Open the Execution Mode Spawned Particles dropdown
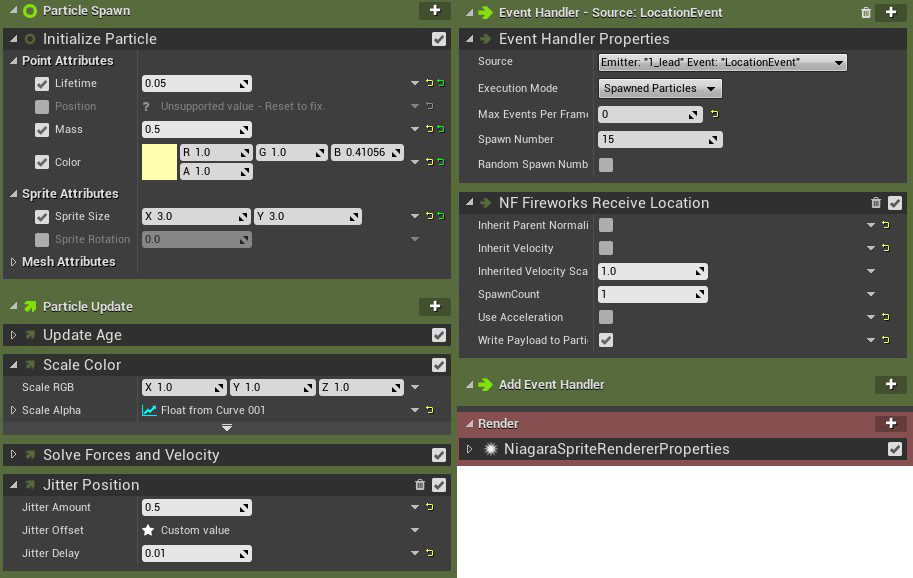 tap(660, 88)
